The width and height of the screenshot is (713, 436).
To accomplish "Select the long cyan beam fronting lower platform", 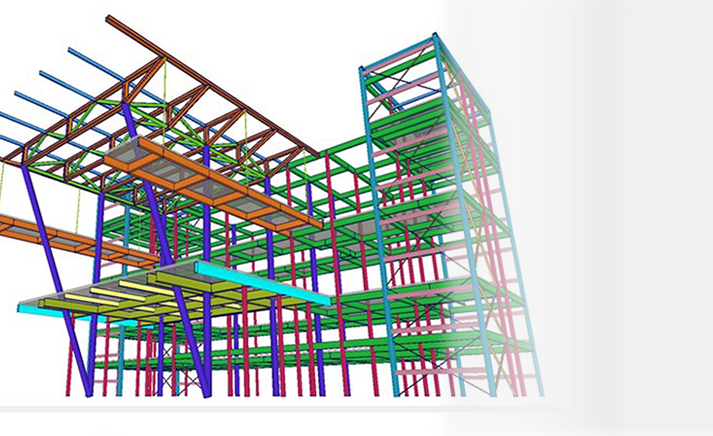I will tap(265, 284).
